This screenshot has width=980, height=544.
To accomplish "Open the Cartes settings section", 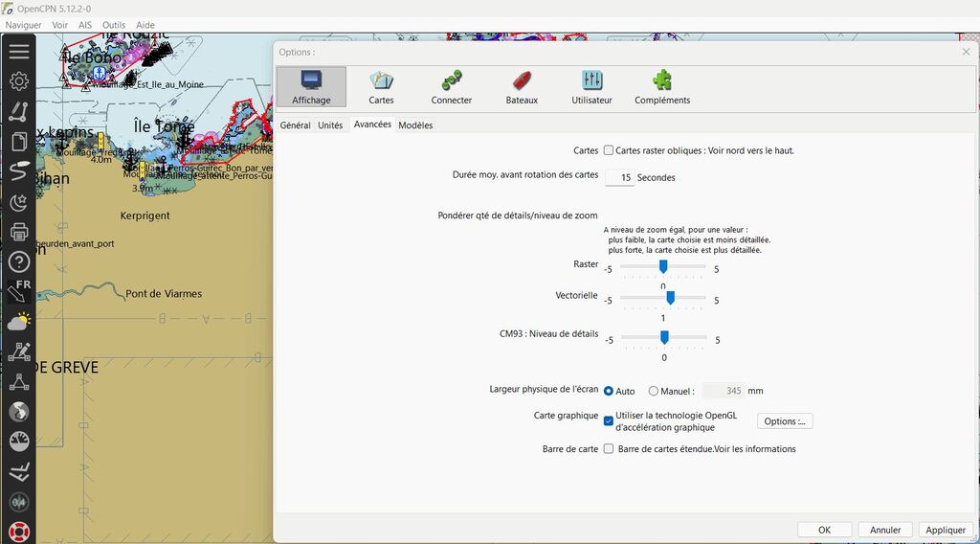I will point(381,86).
